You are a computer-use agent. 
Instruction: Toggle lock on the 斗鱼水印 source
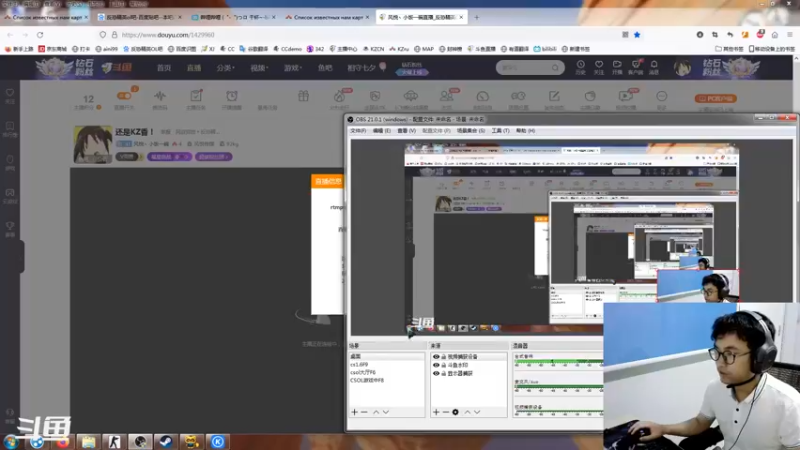444,365
